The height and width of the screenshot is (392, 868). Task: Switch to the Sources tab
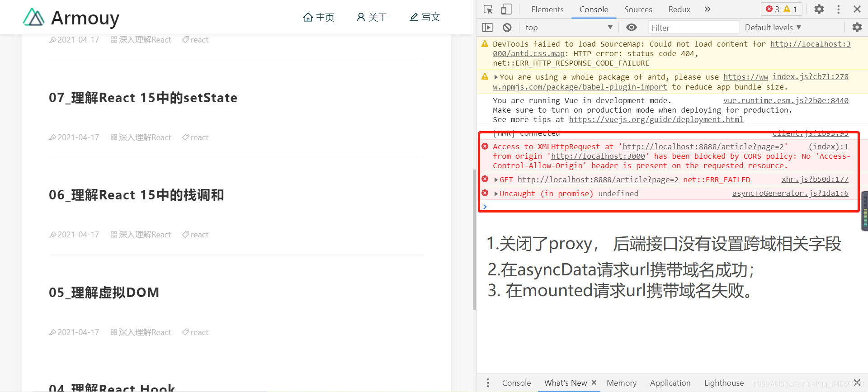pos(638,9)
